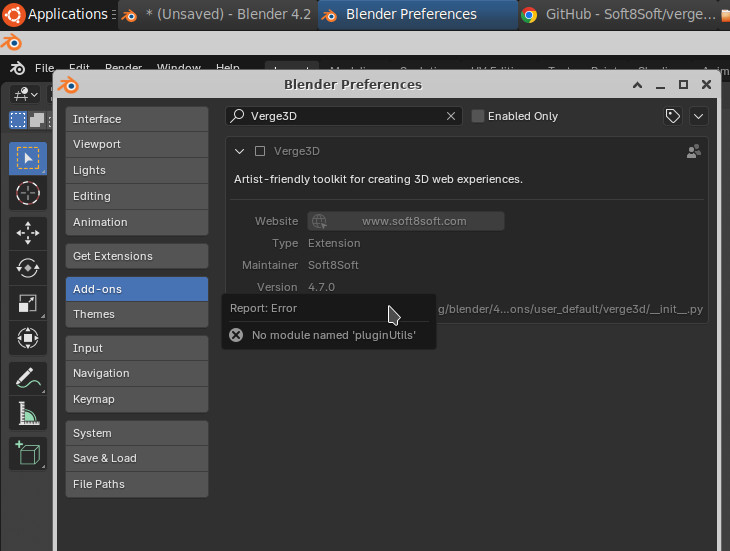Click the Applications menu in top panel
730x551 pixels.
[x=59, y=14]
